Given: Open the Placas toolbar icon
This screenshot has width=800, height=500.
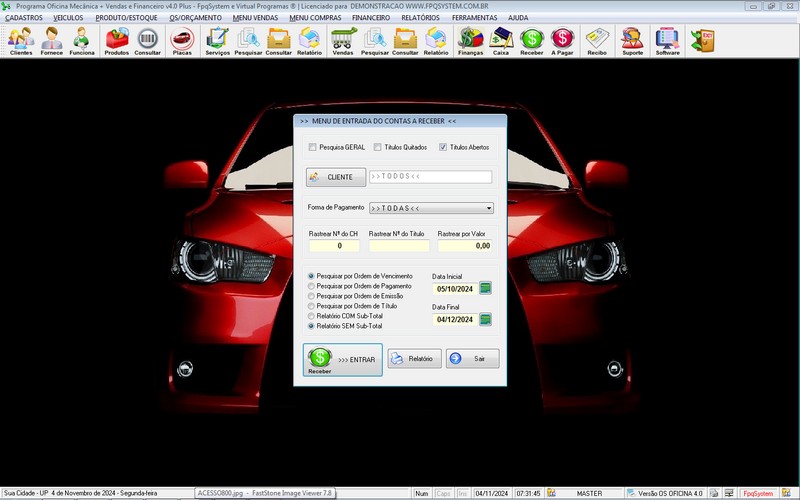Looking at the screenshot, I should click(182, 41).
